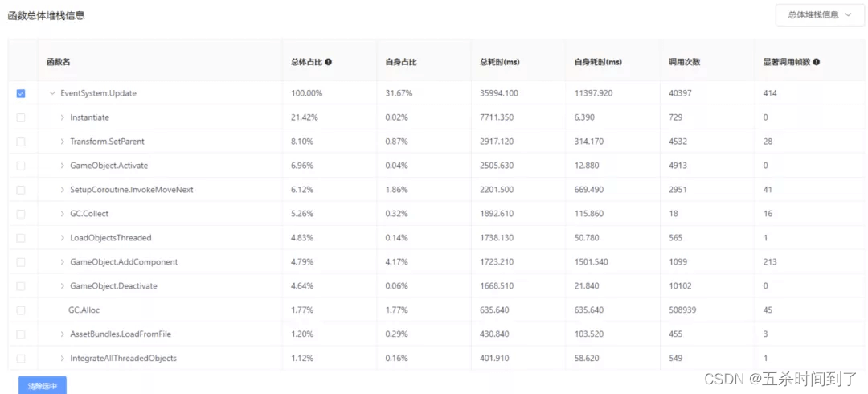Click the 自身耗时(ms) column header
The height and width of the screenshot is (394, 868).
pyautogui.click(x=599, y=62)
